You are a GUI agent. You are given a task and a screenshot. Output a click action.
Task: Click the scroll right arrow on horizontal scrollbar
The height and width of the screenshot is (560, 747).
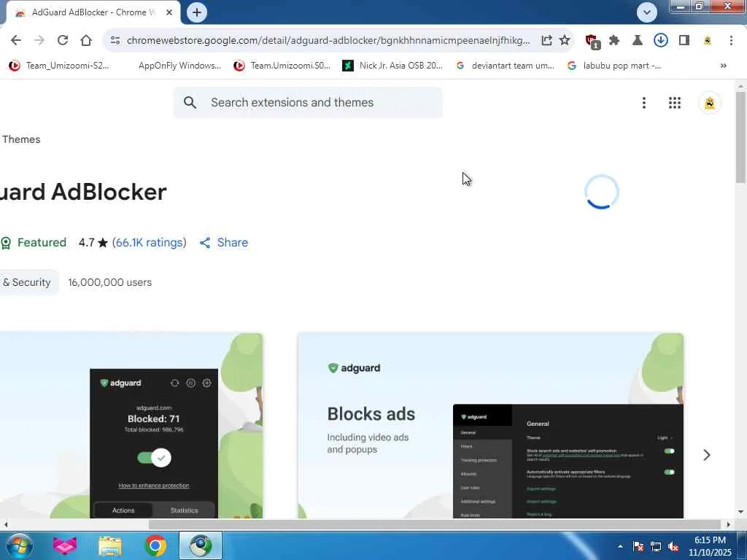(x=728, y=524)
